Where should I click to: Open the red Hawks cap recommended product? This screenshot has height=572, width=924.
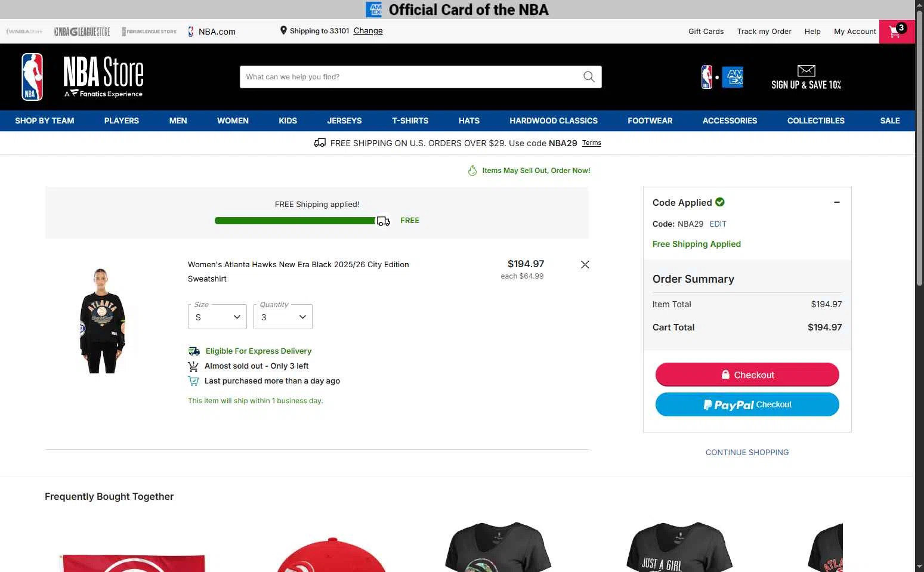coord(331,554)
